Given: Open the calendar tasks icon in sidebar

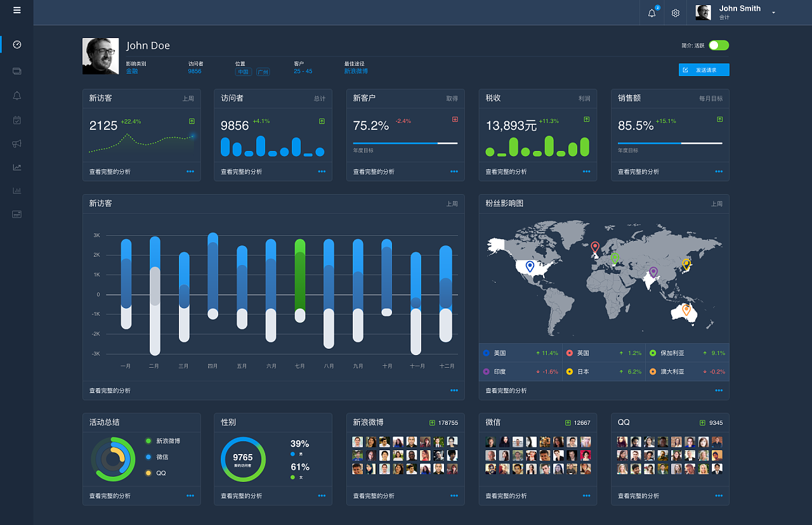Looking at the screenshot, I should [16, 120].
